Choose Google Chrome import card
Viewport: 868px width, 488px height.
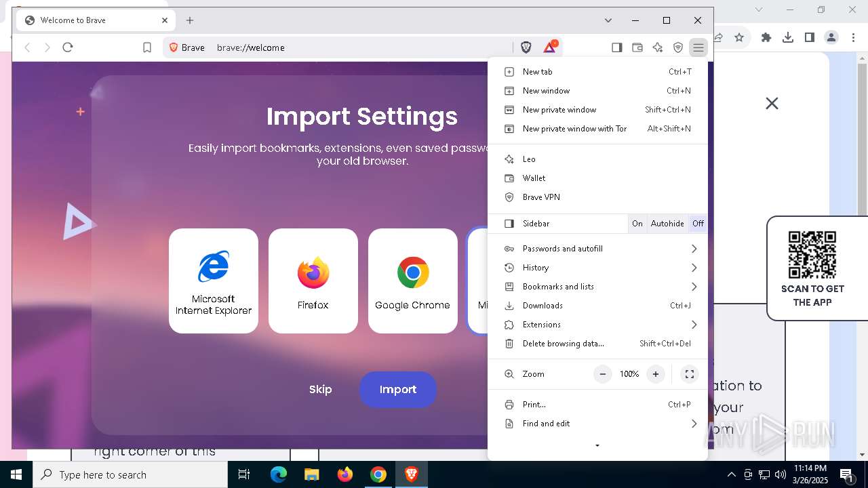pyautogui.click(x=413, y=281)
